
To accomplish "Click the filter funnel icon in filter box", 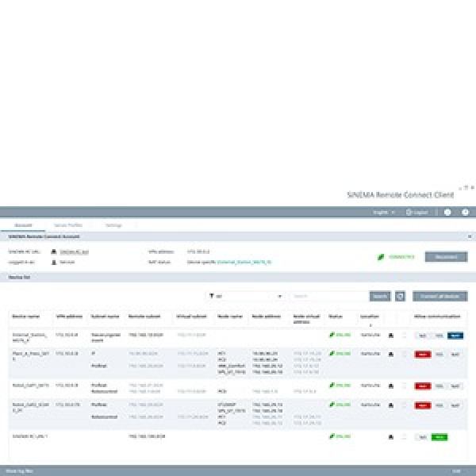I will click(x=212, y=296).
